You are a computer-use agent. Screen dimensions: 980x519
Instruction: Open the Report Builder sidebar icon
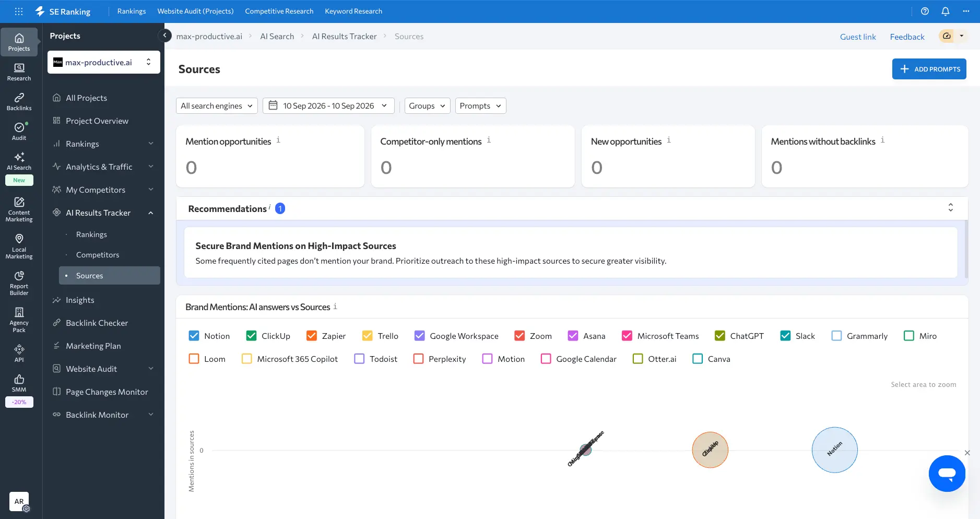[x=19, y=283]
